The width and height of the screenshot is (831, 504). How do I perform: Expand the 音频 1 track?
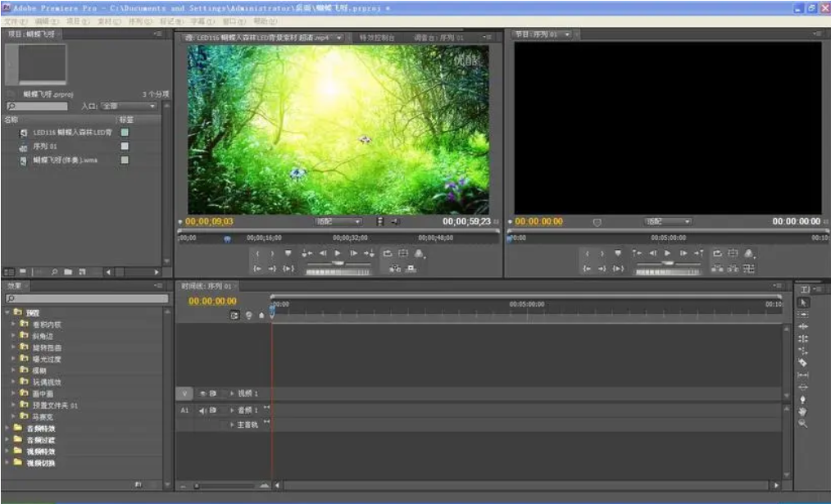(x=232, y=411)
